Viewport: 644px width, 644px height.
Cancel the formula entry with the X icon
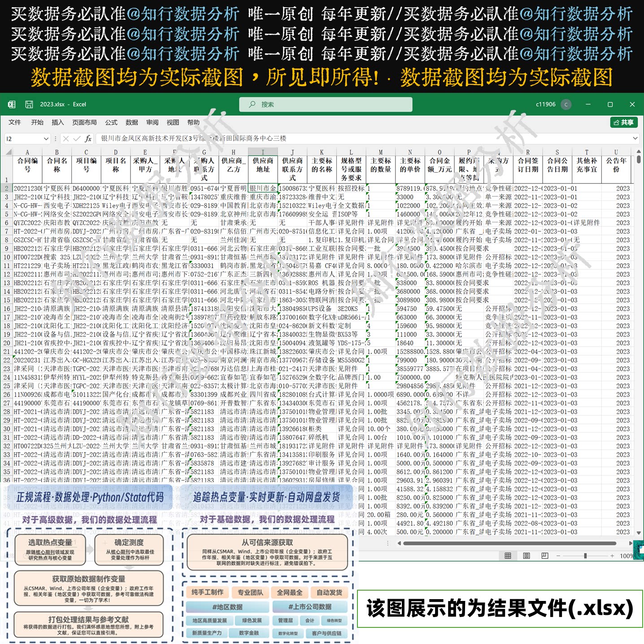tap(66, 139)
